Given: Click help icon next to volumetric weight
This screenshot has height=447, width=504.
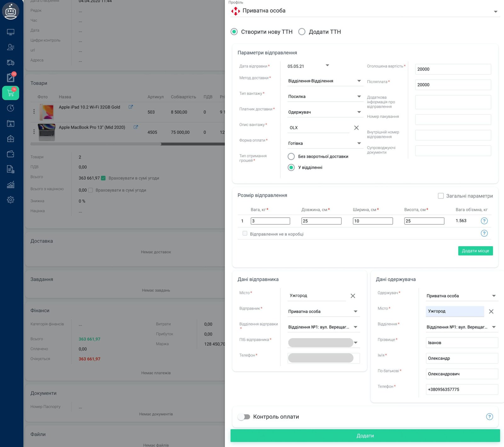Looking at the screenshot, I should tap(484, 221).
